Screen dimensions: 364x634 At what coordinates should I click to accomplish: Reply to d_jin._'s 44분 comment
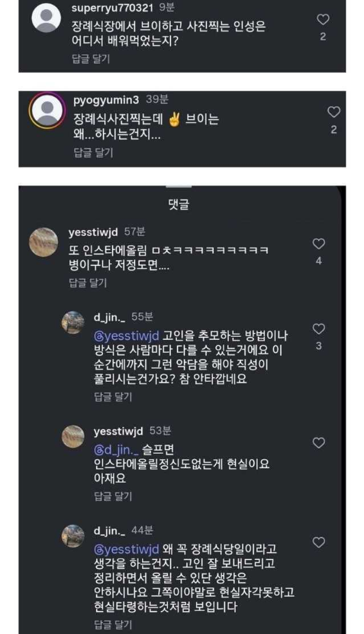113,624
